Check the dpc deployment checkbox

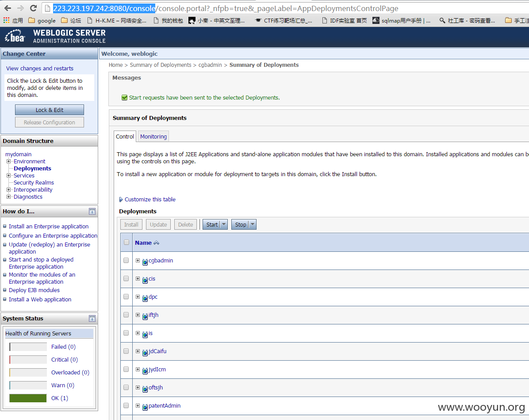point(126,297)
